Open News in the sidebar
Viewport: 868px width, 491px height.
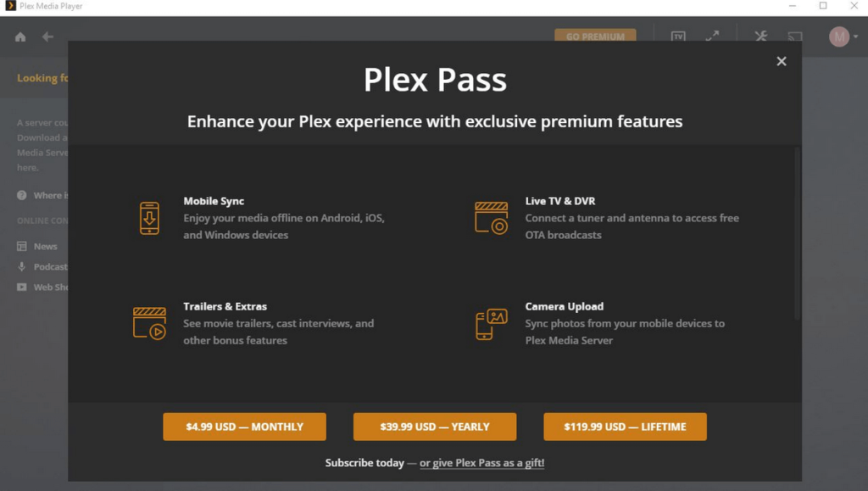[45, 247]
